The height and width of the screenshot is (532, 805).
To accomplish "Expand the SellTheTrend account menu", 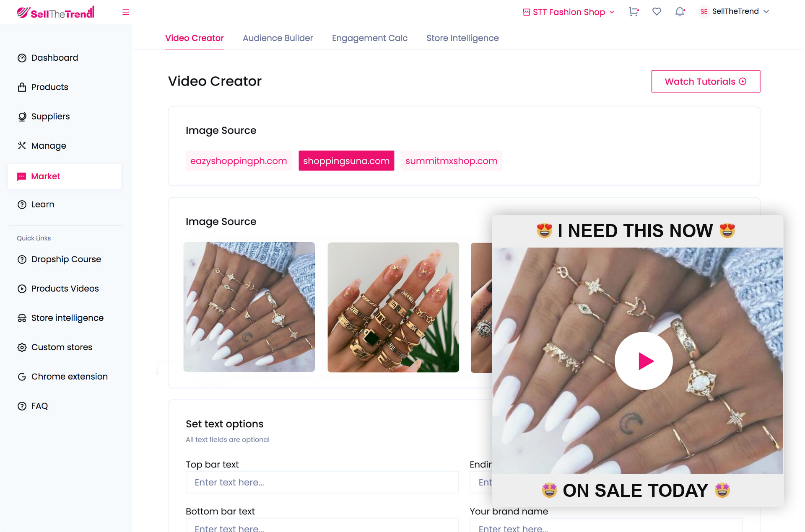I will (x=739, y=11).
